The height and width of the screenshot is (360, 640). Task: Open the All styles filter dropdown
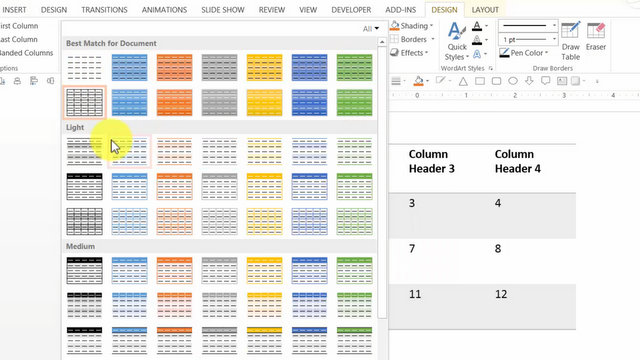click(x=371, y=29)
